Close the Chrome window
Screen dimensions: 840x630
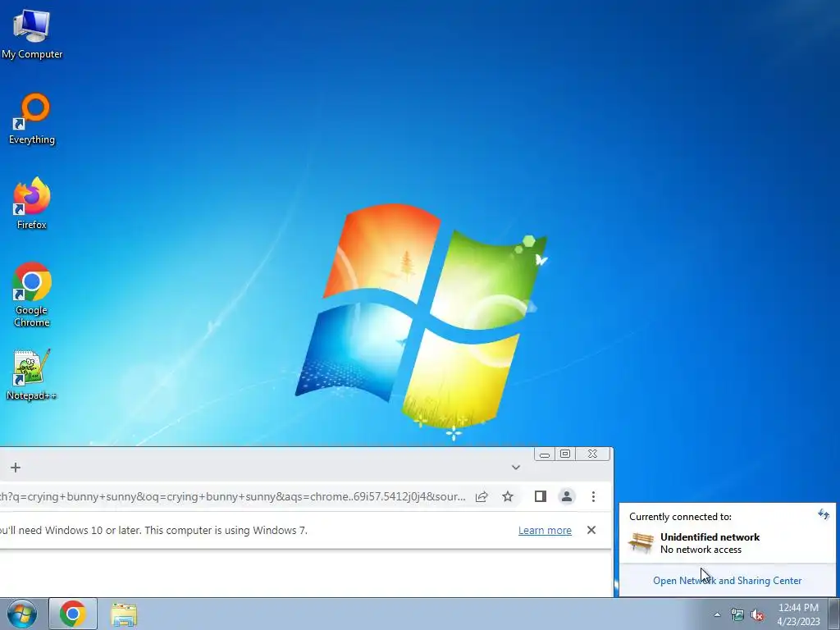592,454
